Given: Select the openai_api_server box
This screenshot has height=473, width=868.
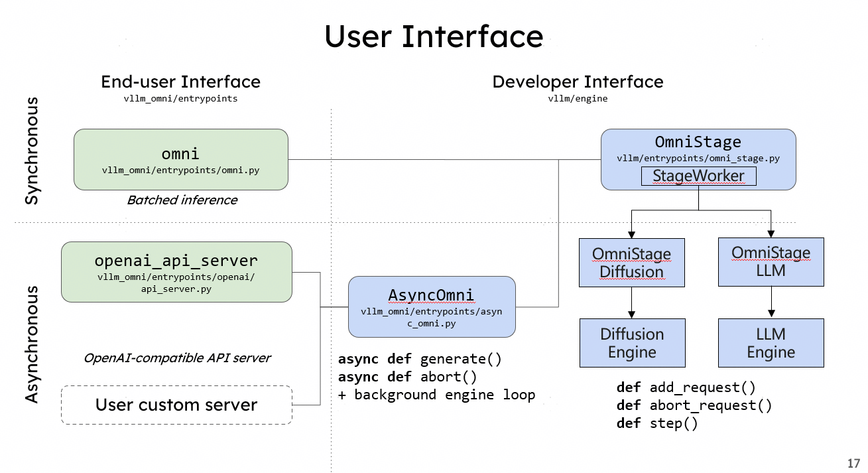Looking at the screenshot, I should (x=176, y=272).
